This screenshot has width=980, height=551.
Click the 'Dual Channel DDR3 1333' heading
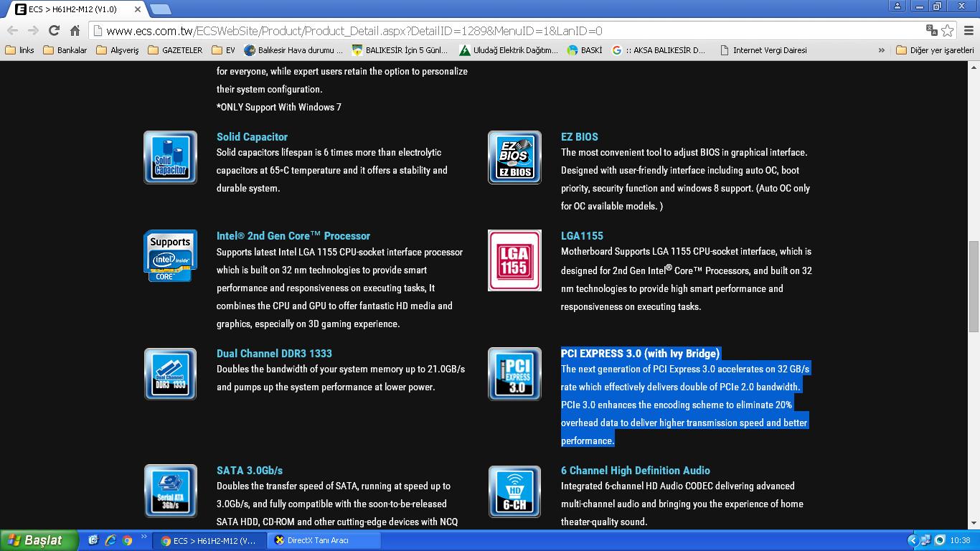click(x=274, y=353)
